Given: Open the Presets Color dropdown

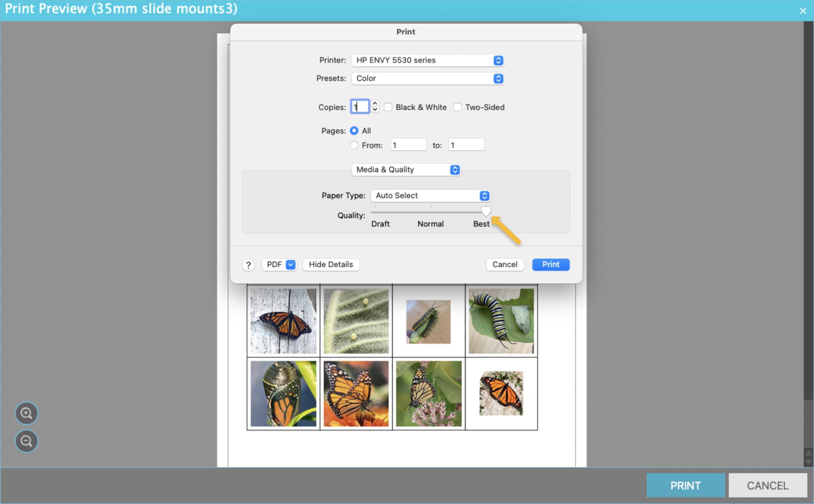Looking at the screenshot, I should 428,78.
